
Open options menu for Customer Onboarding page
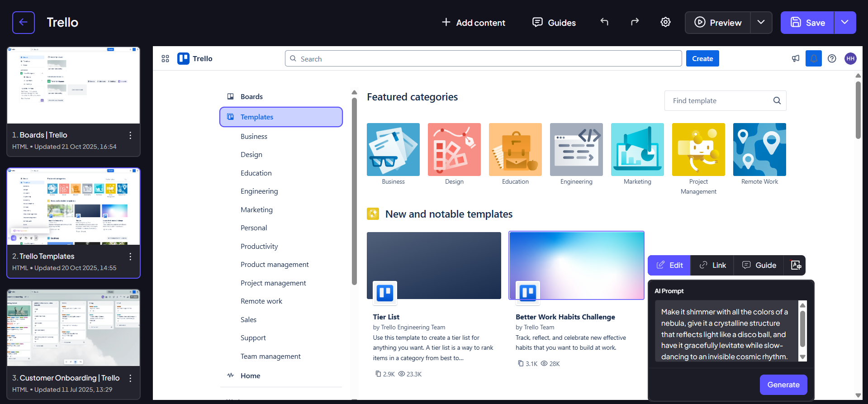point(130,378)
